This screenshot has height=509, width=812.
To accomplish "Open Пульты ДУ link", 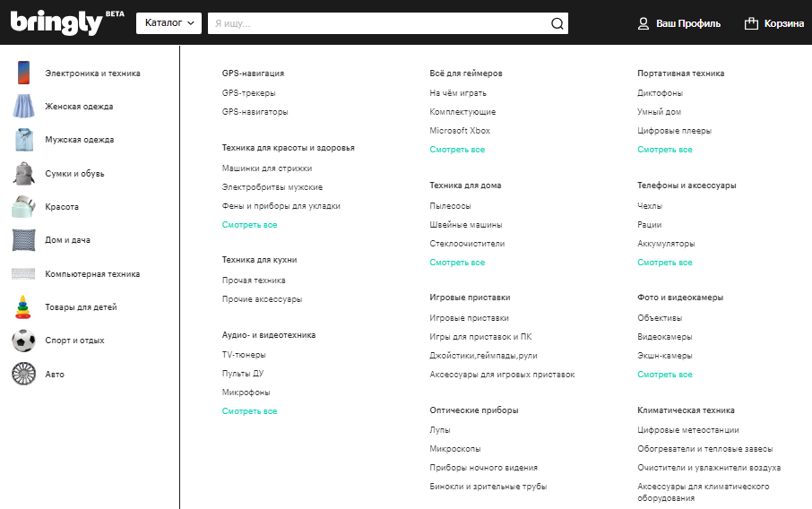I will [243, 374].
